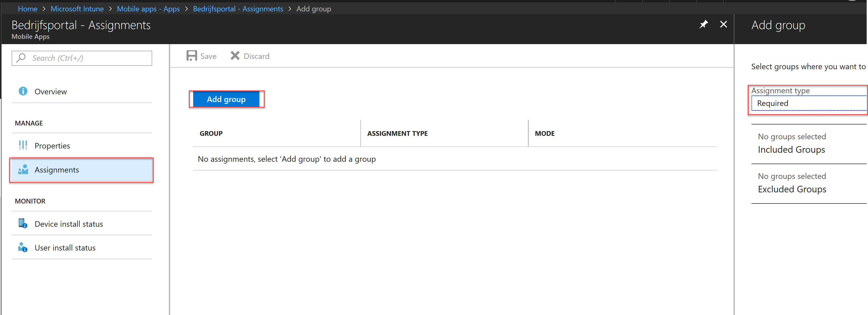Click the Home breadcrumb link

(28, 9)
